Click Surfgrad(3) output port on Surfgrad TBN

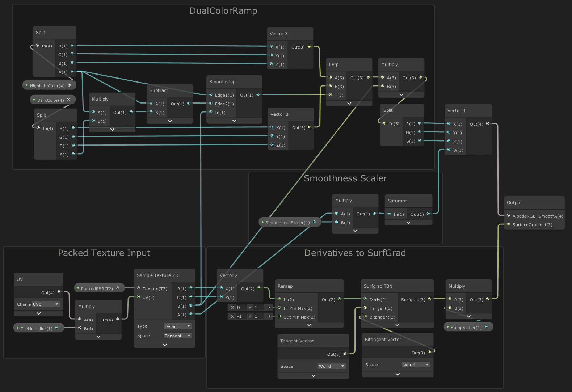(430, 299)
